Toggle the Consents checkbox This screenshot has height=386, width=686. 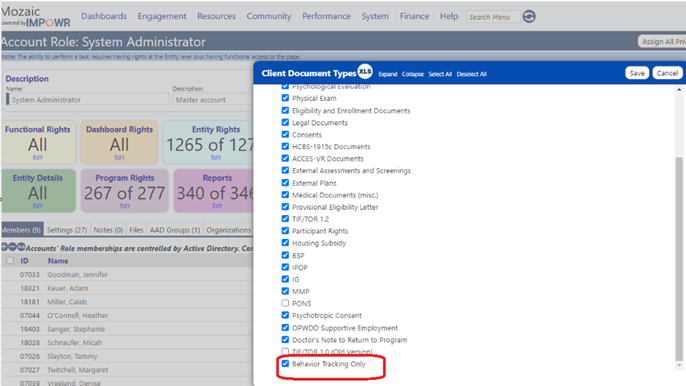point(285,134)
